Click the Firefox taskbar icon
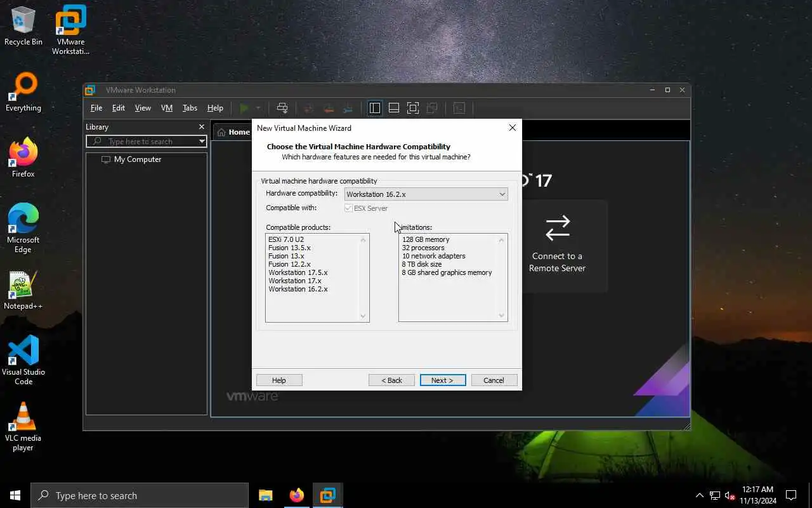 [x=296, y=495]
